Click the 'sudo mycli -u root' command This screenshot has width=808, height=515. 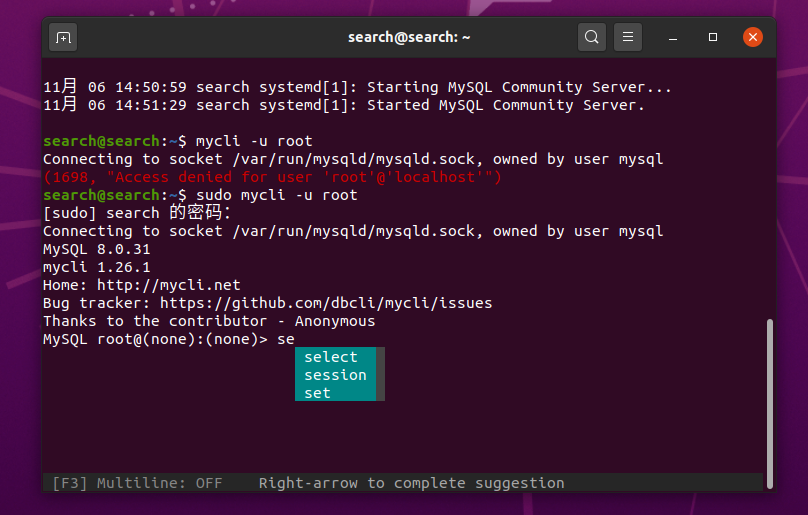click(277, 195)
